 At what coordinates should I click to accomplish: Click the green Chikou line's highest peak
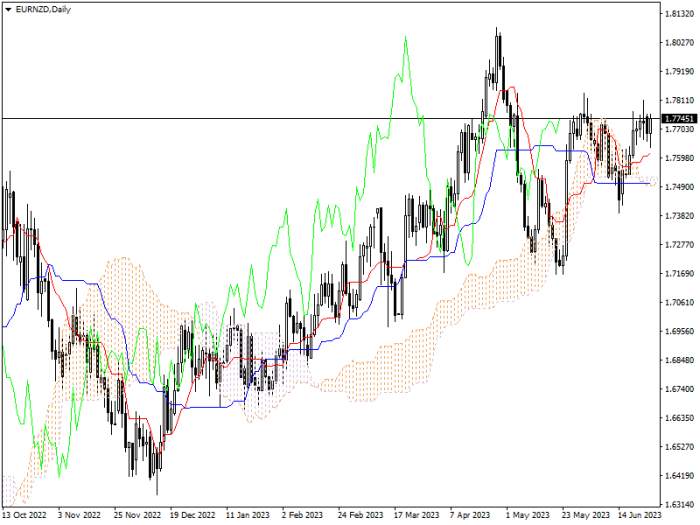405,38
